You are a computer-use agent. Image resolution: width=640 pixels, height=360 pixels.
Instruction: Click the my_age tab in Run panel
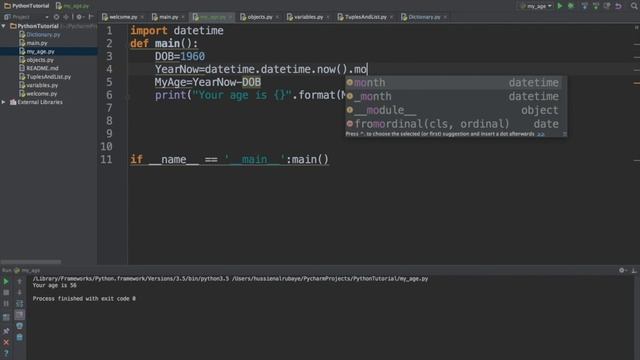pos(27,270)
